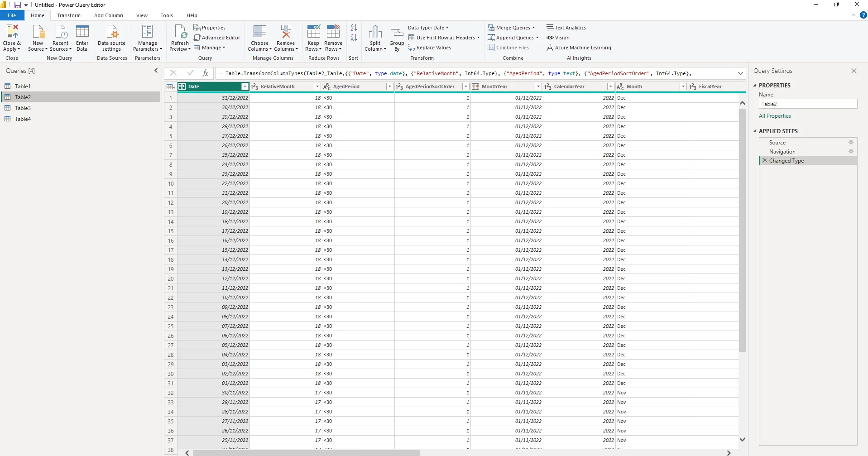Viewport: 868px width, 456px height.
Task: Click the horizontal scrollbar right arrow
Action: pyautogui.click(x=729, y=453)
